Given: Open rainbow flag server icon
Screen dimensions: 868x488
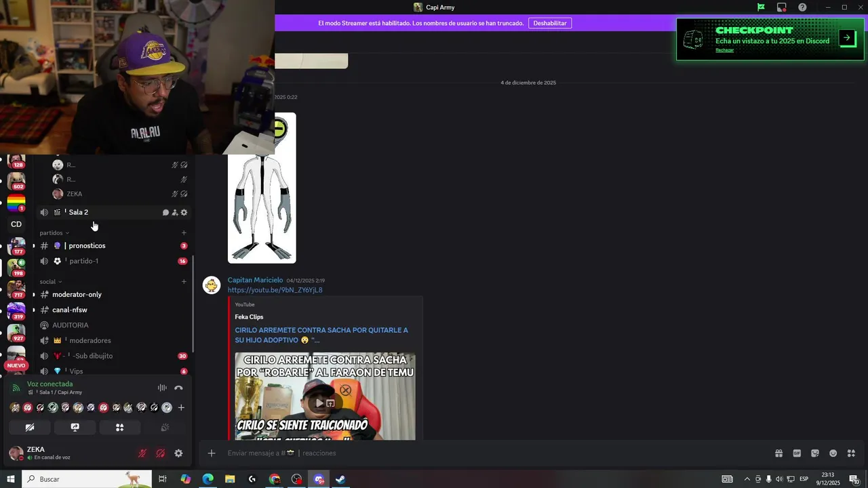Looking at the screenshot, I should [x=16, y=203].
